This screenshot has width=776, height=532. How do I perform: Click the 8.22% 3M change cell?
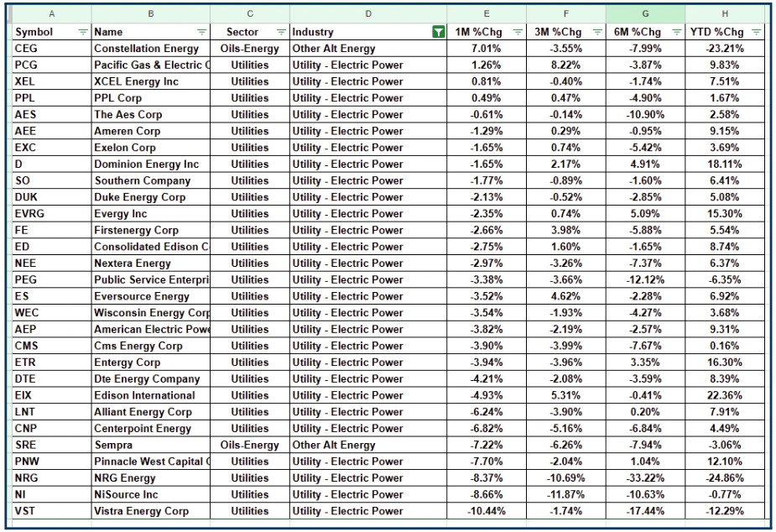[x=566, y=65]
